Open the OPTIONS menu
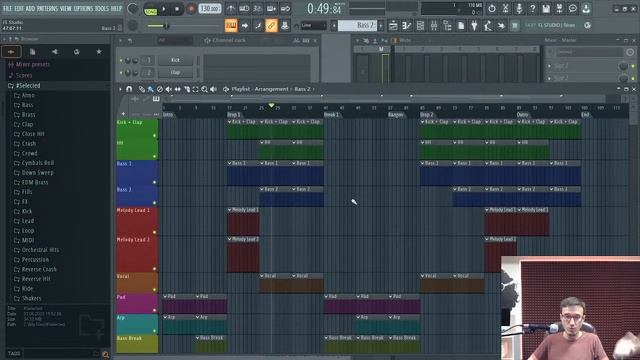Image resolution: width=640 pixels, height=360 pixels. point(83,8)
